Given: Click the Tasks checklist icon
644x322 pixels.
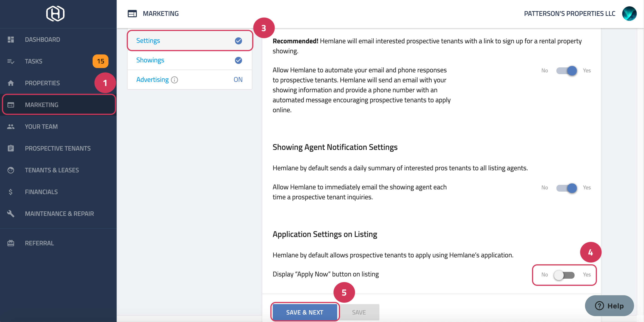Looking at the screenshot, I should [11, 61].
